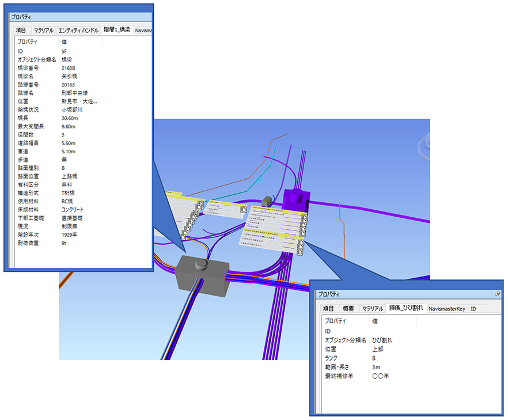Click the document icon on the middle single-icon label panel

pyautogui.click(x=243, y=210)
